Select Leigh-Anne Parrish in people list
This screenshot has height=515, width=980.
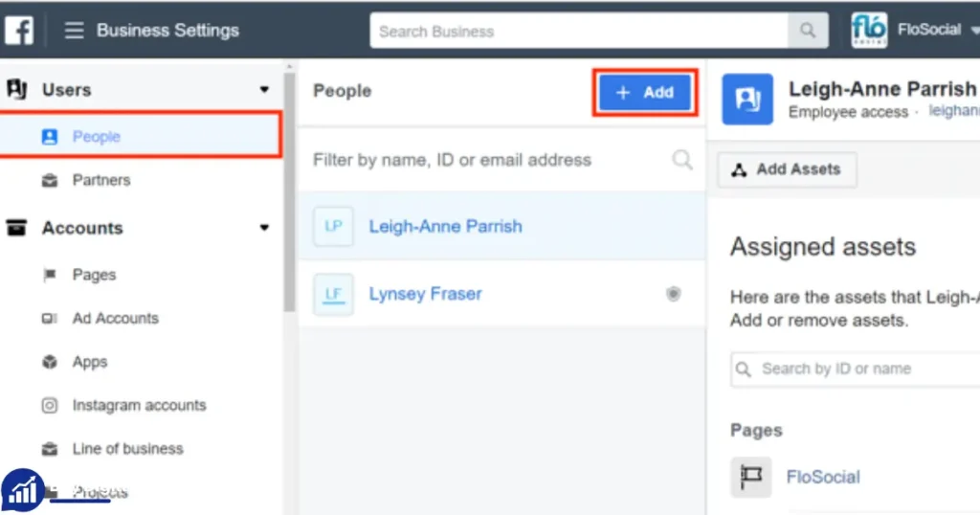click(502, 226)
